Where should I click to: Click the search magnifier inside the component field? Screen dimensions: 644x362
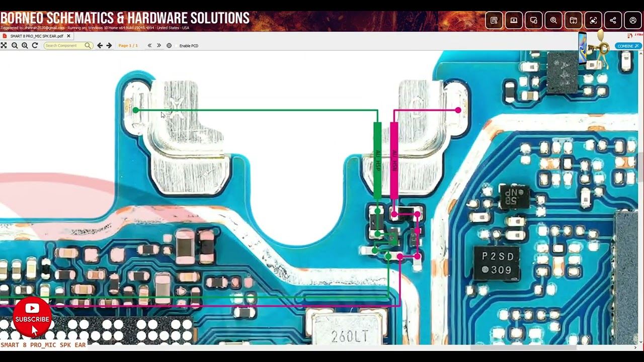[x=88, y=45]
